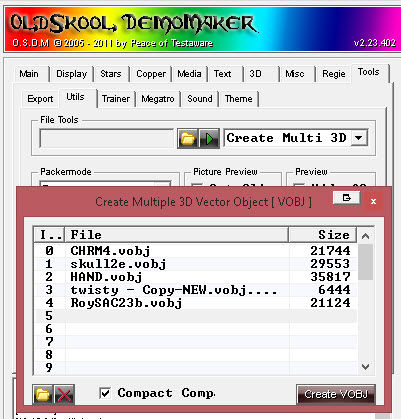Open the Export sub-tab
This screenshot has width=401, height=419.
pyautogui.click(x=40, y=99)
